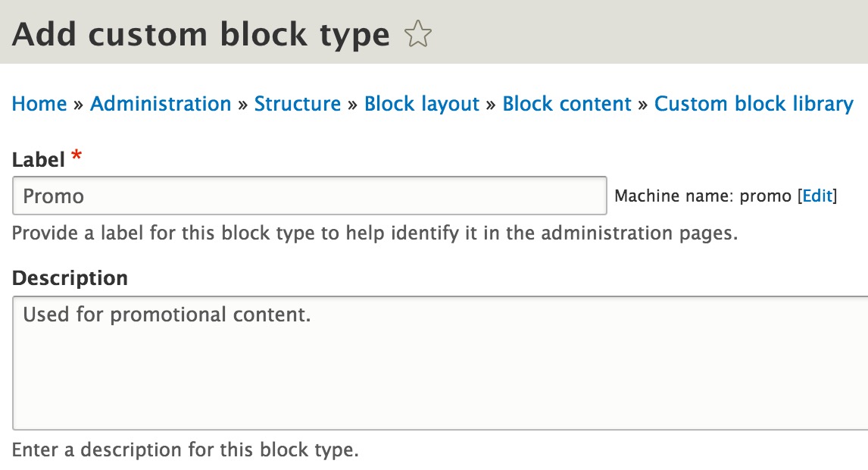Select the Add custom block type page title
Viewport: 868px width, 470px height.
pyautogui.click(x=198, y=33)
